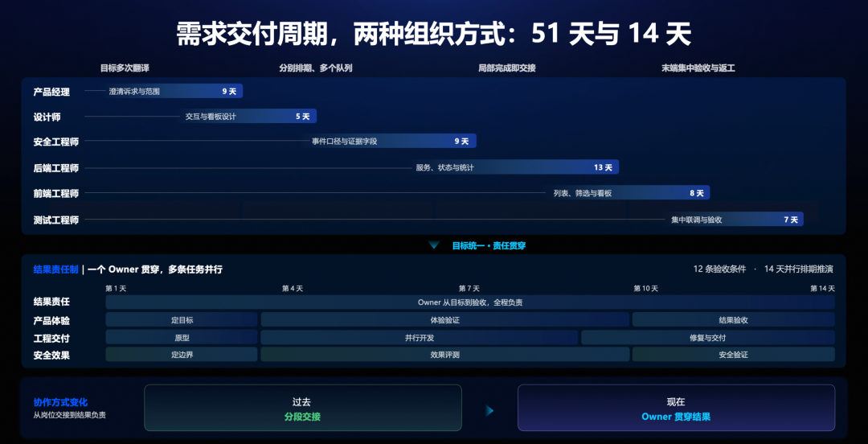Click the subtitle 从岗位交接到结果负责
The width and height of the screenshot is (868, 444).
click(x=69, y=414)
